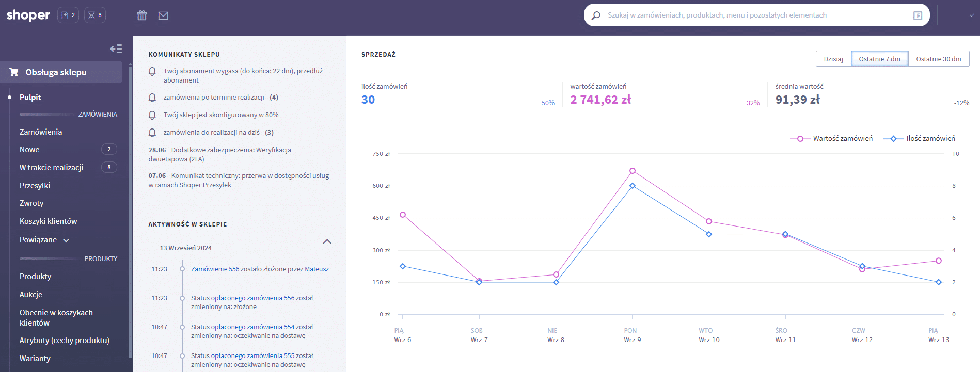Screen dimensions: 980x372
Task: Switch sales range to Ostatnie 30 dni
Action: click(x=939, y=59)
